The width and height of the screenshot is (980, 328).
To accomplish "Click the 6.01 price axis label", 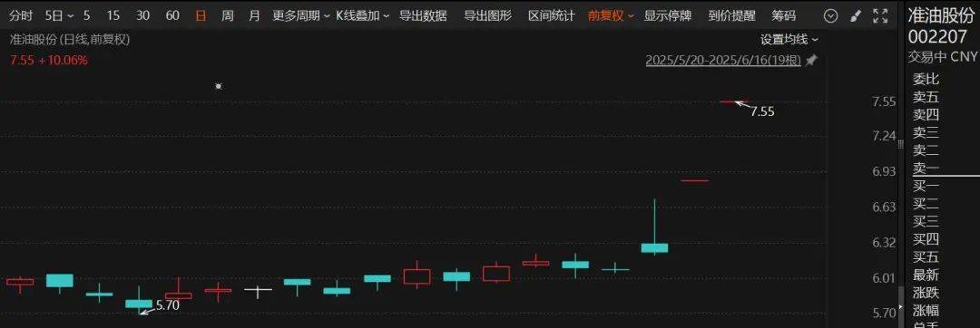I will click(x=884, y=277).
